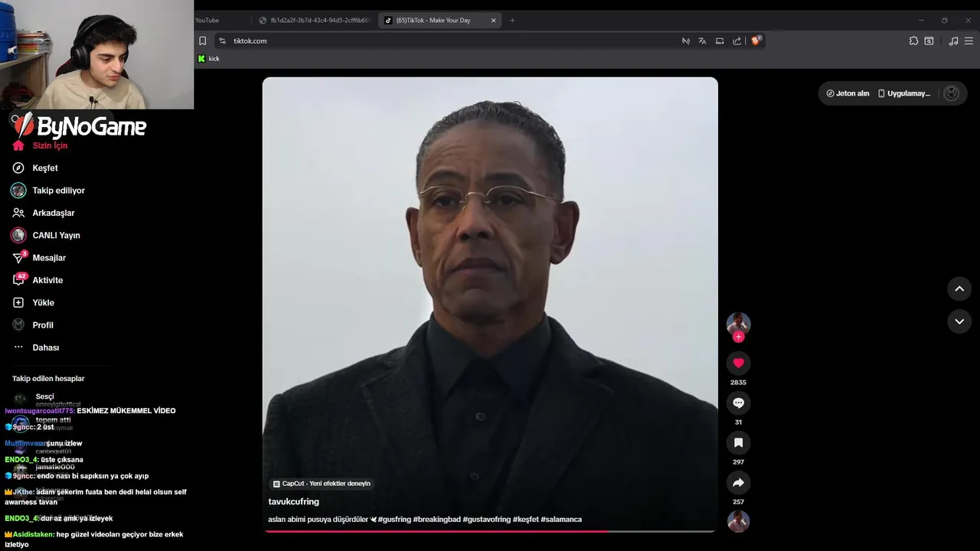Open Profil in the sidebar
Viewport: 980px width, 551px height.
click(33, 325)
